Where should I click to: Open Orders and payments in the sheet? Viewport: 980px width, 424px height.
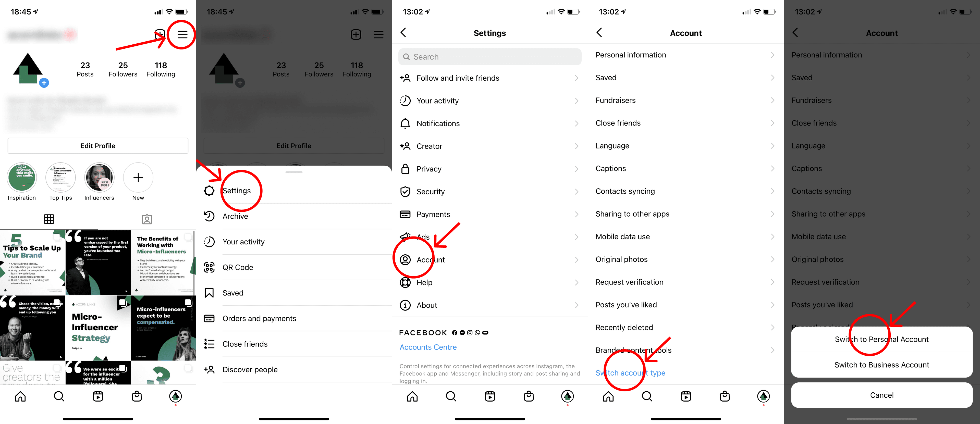click(294, 318)
